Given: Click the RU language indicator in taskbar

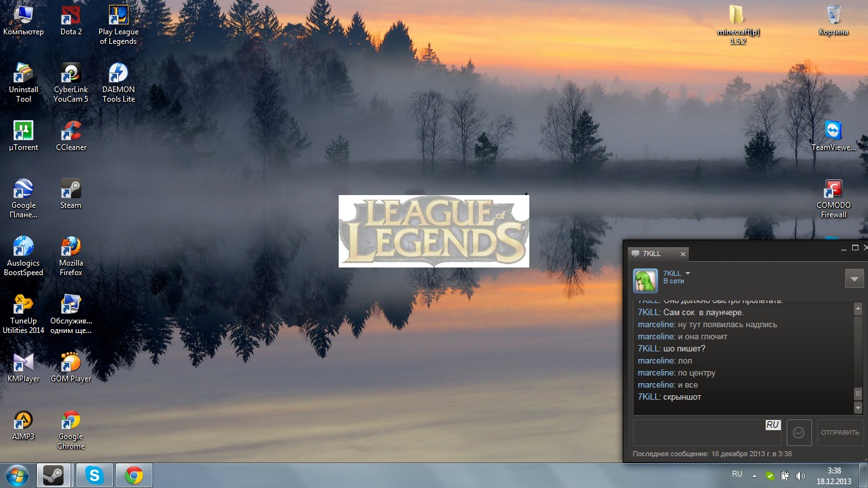Looking at the screenshot, I should point(737,474).
